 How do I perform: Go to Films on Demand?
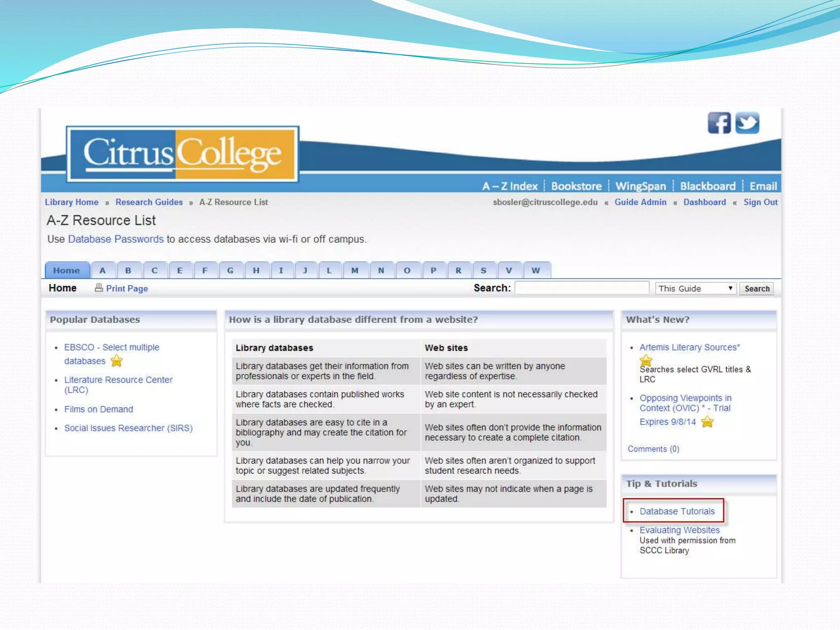[98, 409]
